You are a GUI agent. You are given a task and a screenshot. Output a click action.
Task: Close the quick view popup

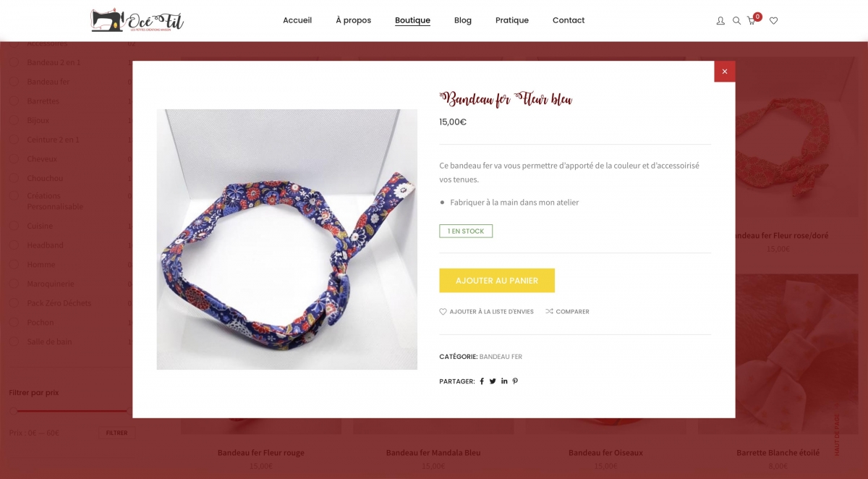click(x=725, y=71)
